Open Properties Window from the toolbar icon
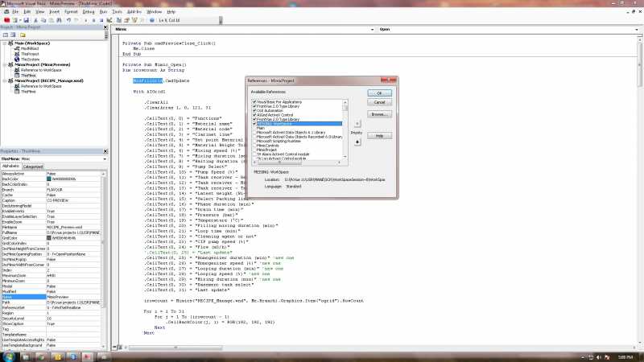644x362 pixels. point(126,20)
